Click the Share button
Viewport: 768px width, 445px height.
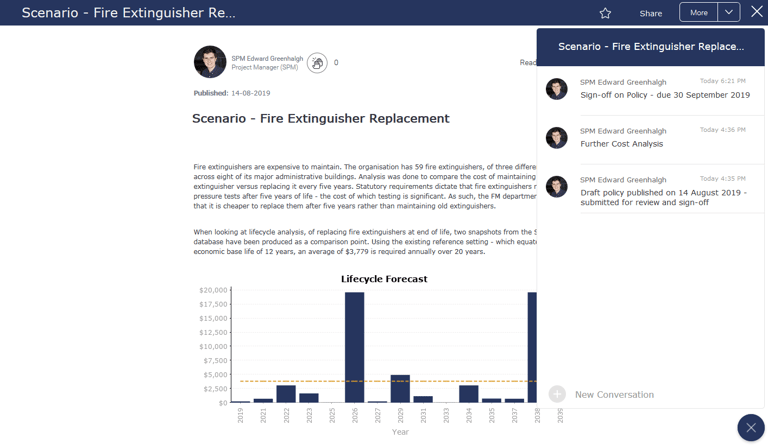point(650,13)
